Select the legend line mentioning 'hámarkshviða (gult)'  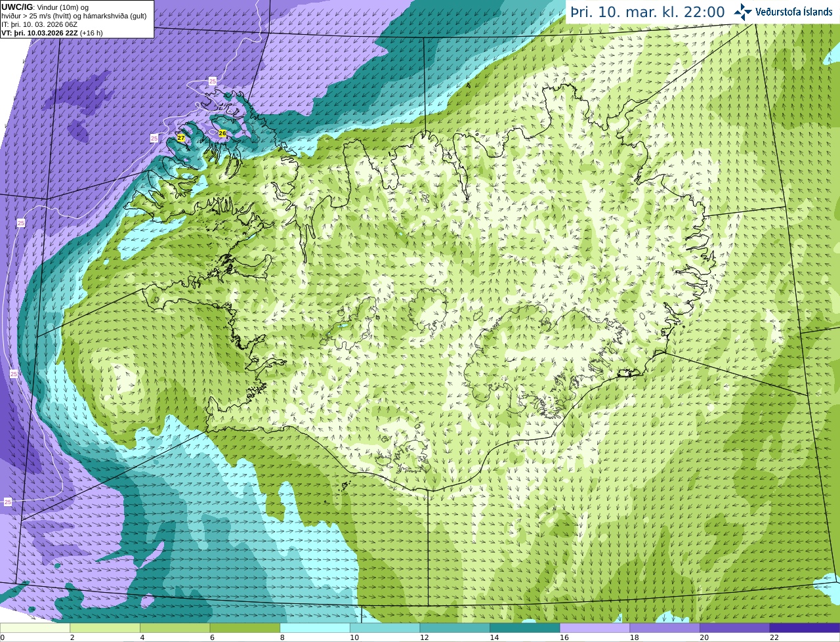pyautogui.click(x=73, y=16)
